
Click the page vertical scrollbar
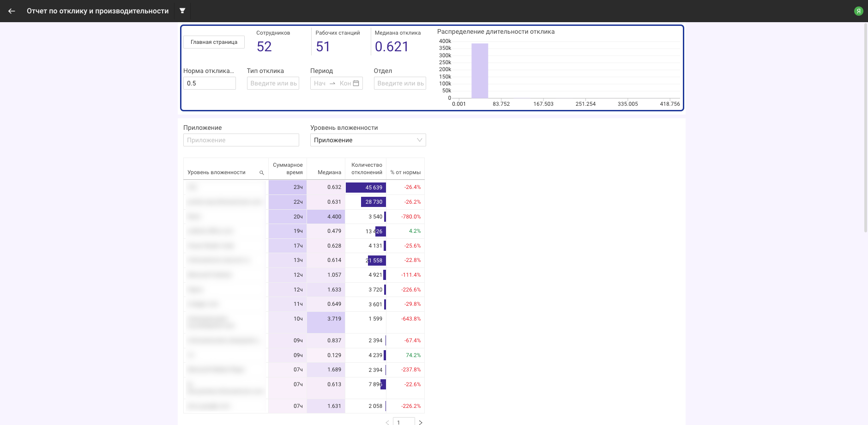point(865,127)
